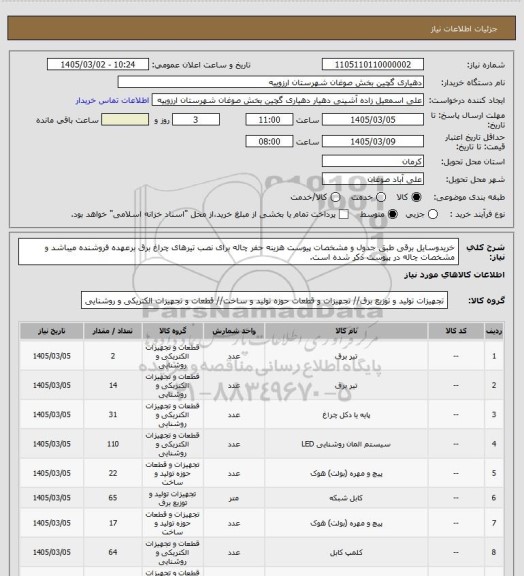Click quantity 31 in row 3
Image resolution: width=524 pixels, height=576 pixels.
(113, 415)
